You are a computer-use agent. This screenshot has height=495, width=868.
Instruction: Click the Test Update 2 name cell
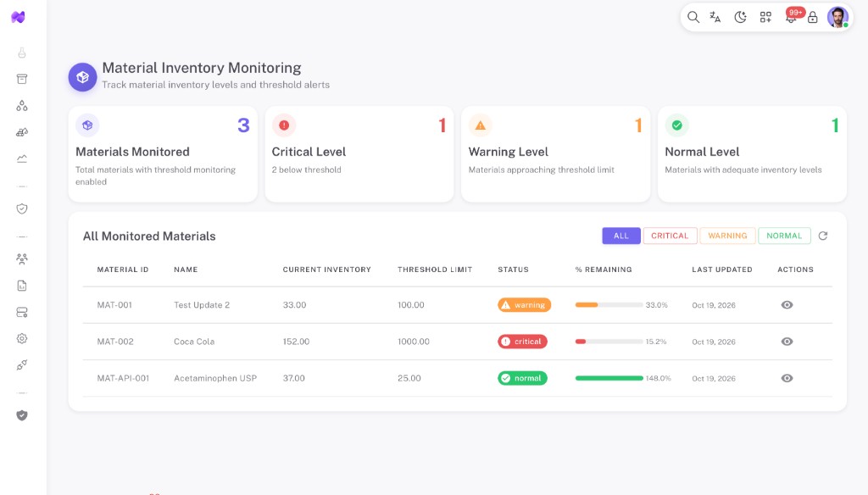[202, 305]
